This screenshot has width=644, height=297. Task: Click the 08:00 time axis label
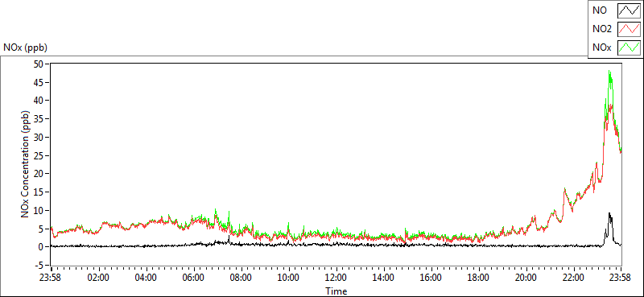coord(241,278)
